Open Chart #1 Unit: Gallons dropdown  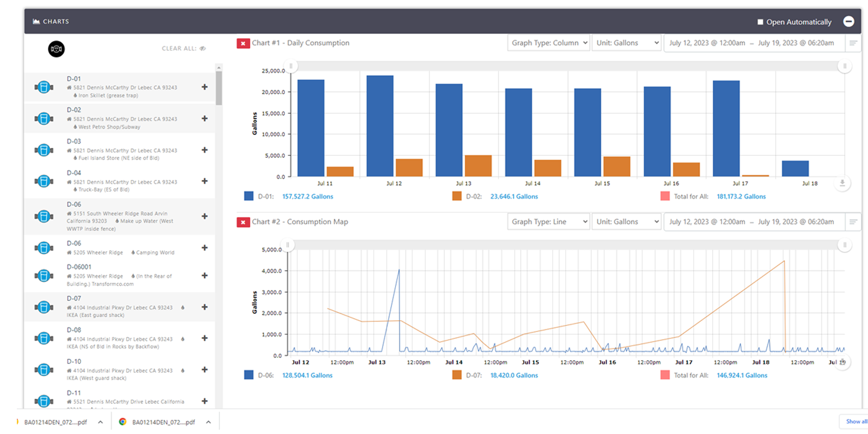[x=626, y=43]
